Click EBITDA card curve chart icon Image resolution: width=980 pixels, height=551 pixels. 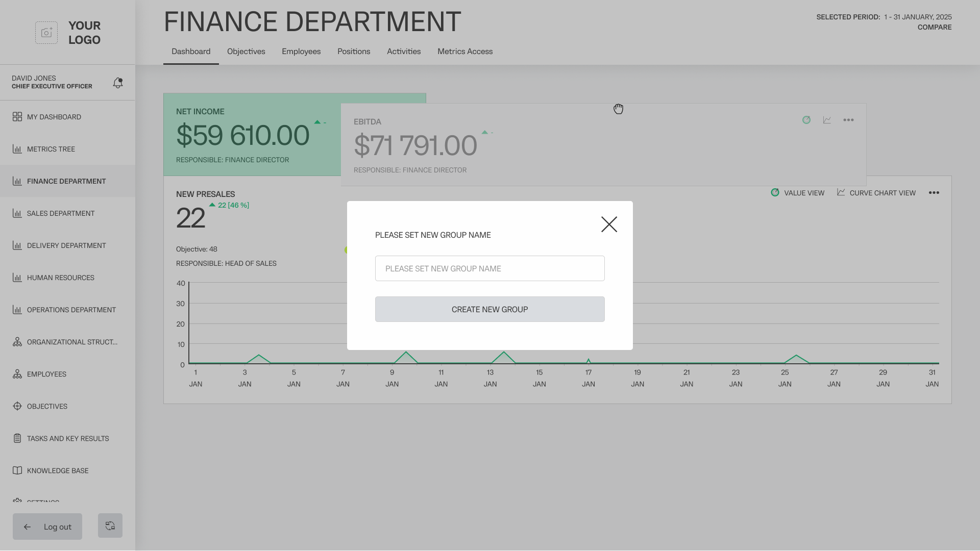(x=827, y=120)
